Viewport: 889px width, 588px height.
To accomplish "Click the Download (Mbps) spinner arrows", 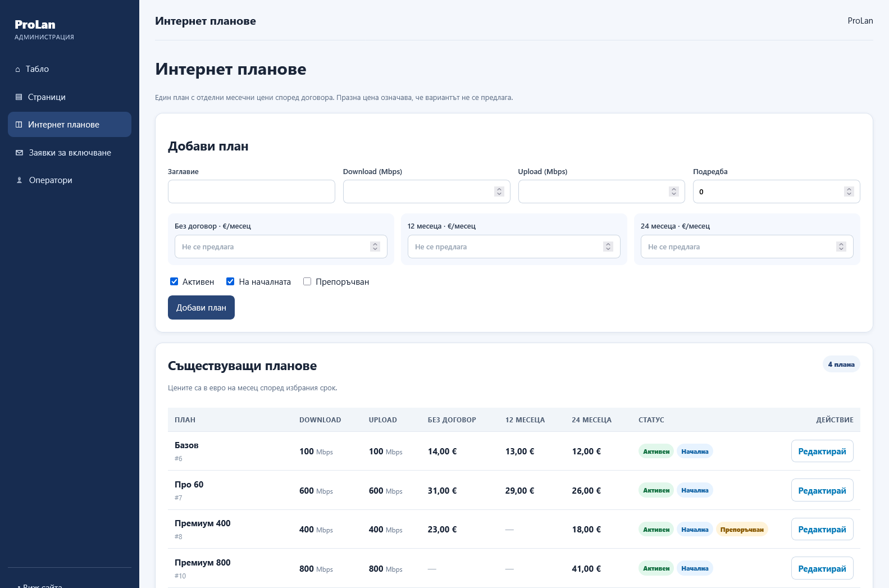I will point(499,192).
